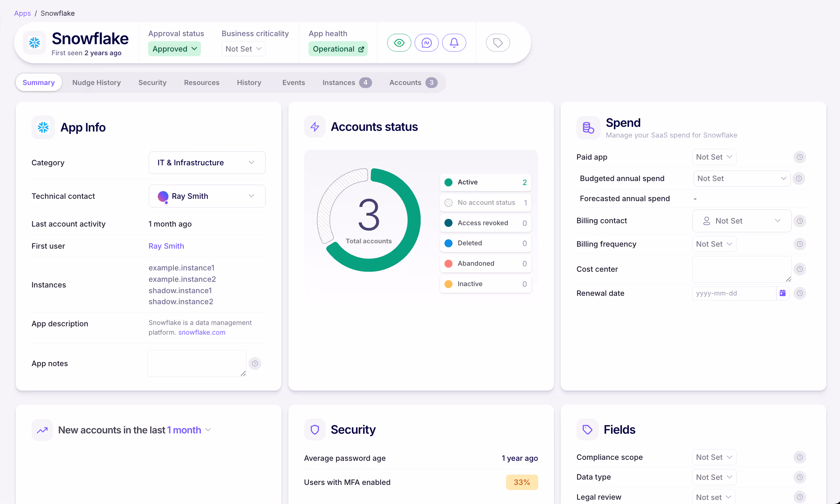Click the Spend coins icon
Viewport: 840px width, 504px height.
point(588,128)
